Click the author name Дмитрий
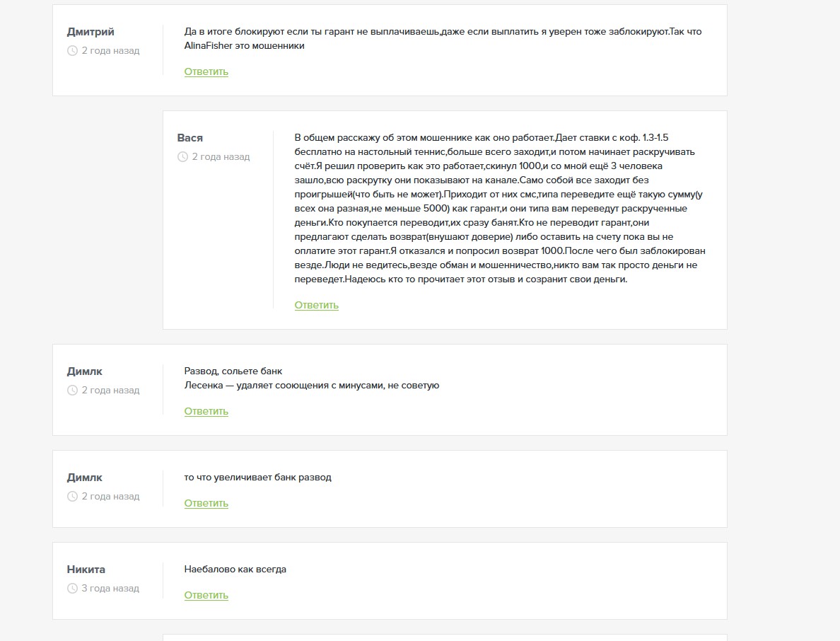Image resolution: width=840 pixels, height=641 pixels. (x=91, y=32)
